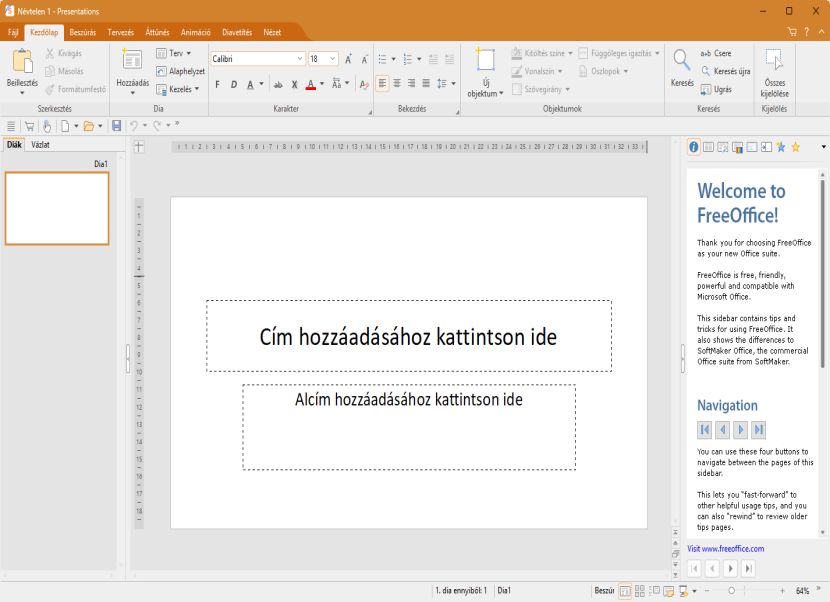The image size is (830, 602).
Task: Click the Keresés újra button
Action: point(725,71)
